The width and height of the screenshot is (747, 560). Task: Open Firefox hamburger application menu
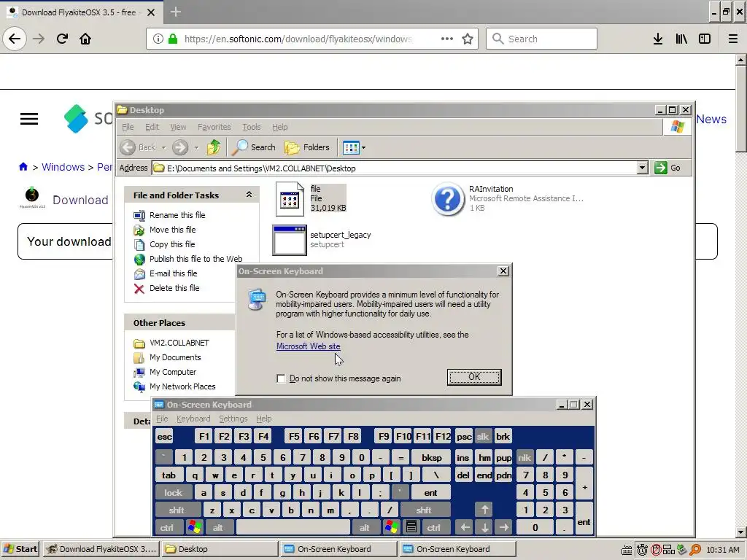pyautogui.click(x=732, y=39)
